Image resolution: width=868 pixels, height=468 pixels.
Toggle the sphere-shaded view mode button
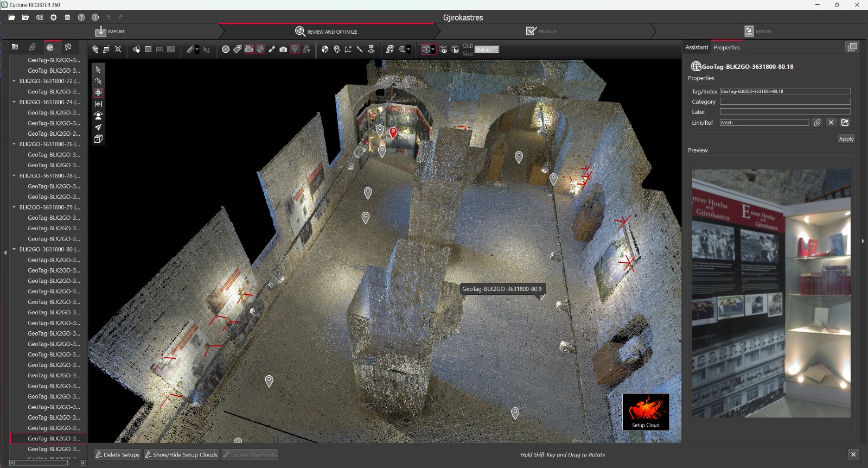(260, 49)
